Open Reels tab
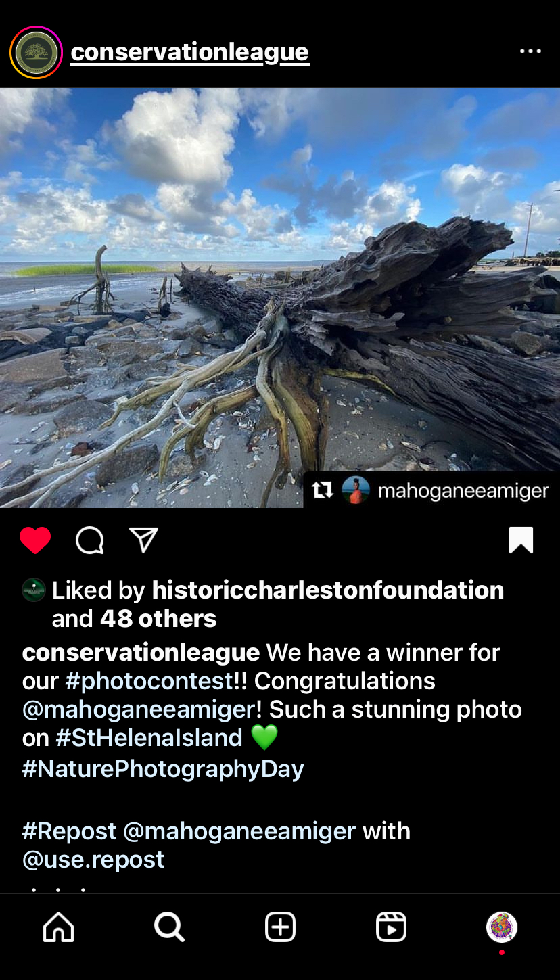The height and width of the screenshot is (980, 560). 391,927
